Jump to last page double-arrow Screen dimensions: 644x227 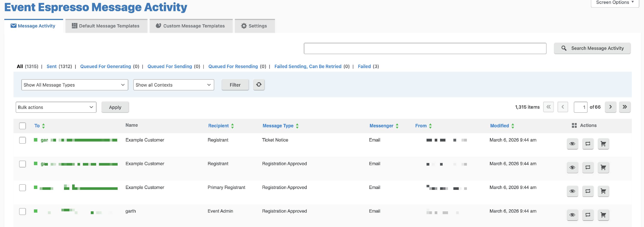pyautogui.click(x=624, y=107)
